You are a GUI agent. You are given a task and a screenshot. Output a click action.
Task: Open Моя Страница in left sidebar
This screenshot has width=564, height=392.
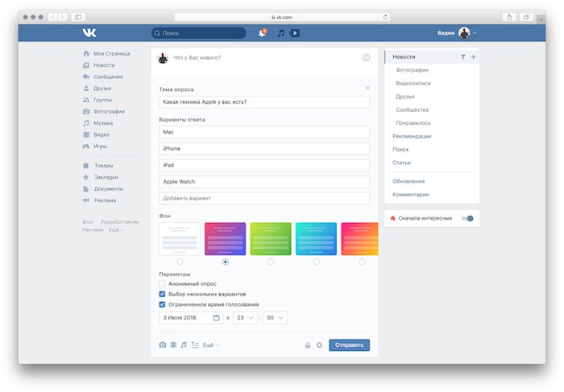click(x=106, y=54)
